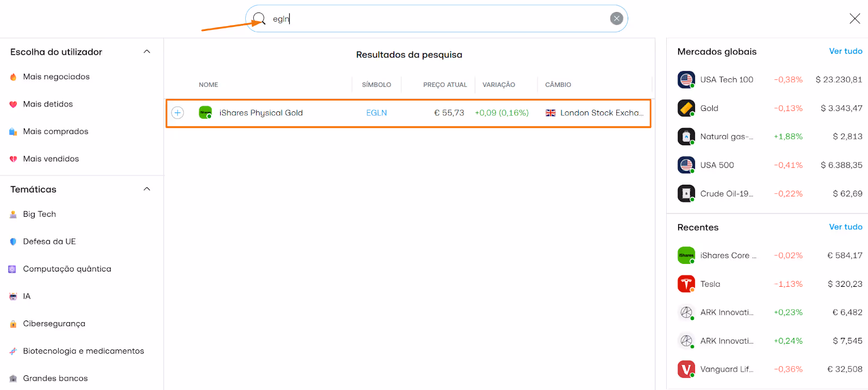Screen dimensions: 868x390
Task: Click the VARIAÇÃO column header
Action: tap(499, 85)
